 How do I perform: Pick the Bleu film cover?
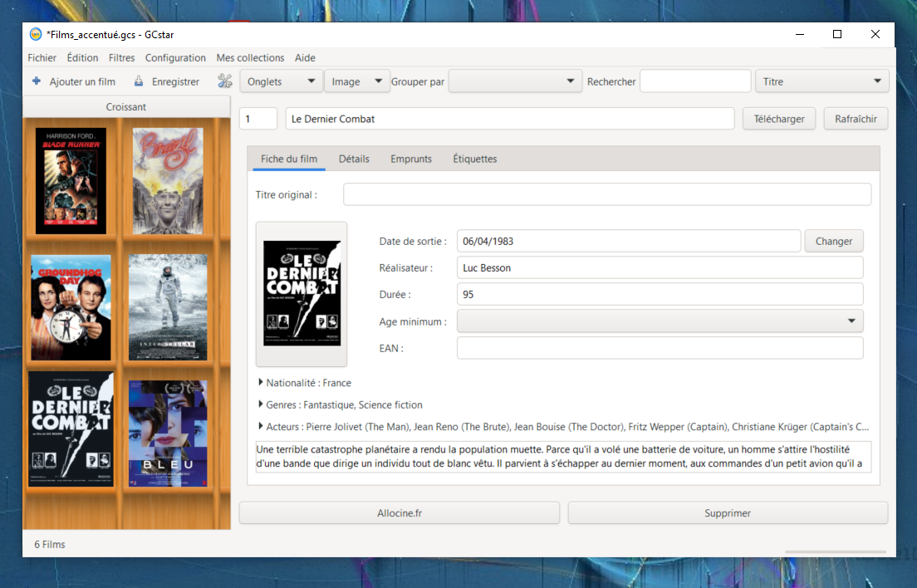coord(168,434)
